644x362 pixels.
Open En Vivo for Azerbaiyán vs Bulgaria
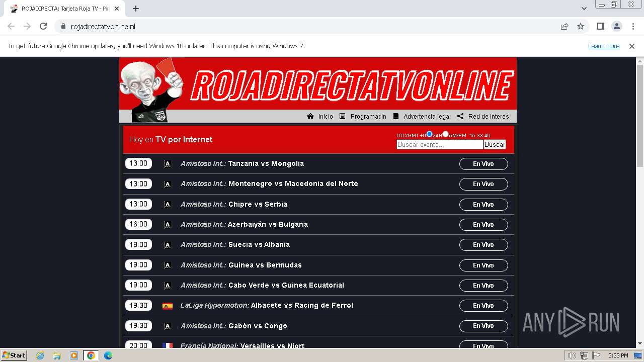484,225
